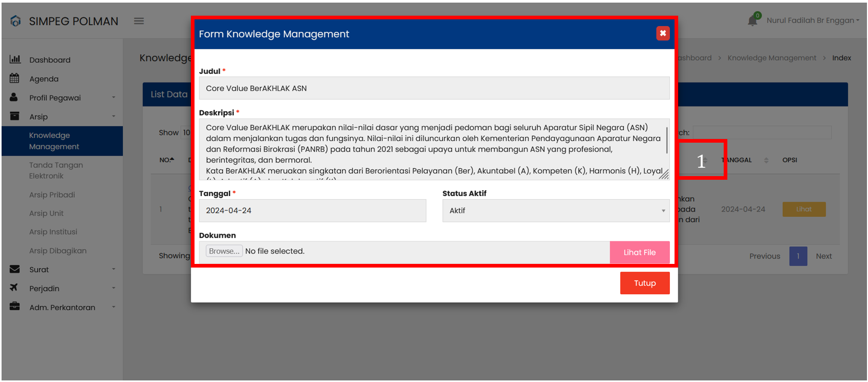Open the Status Aktif dropdown

point(555,211)
